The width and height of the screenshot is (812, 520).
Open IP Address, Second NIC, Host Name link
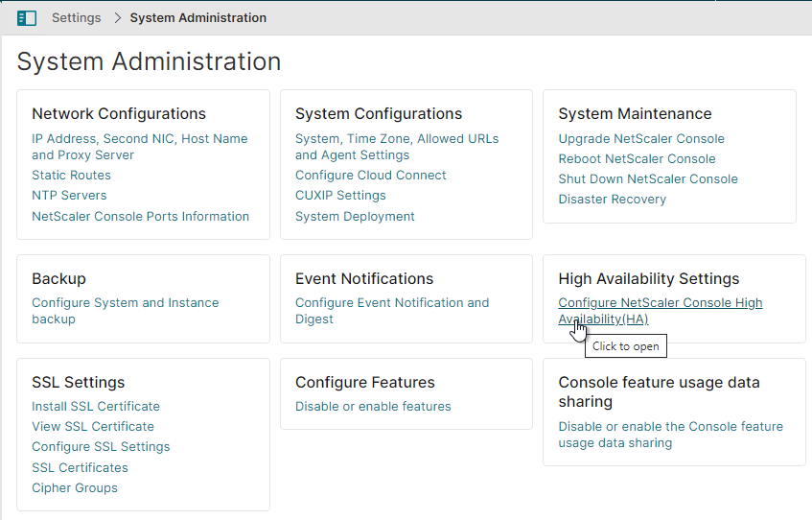(140, 147)
